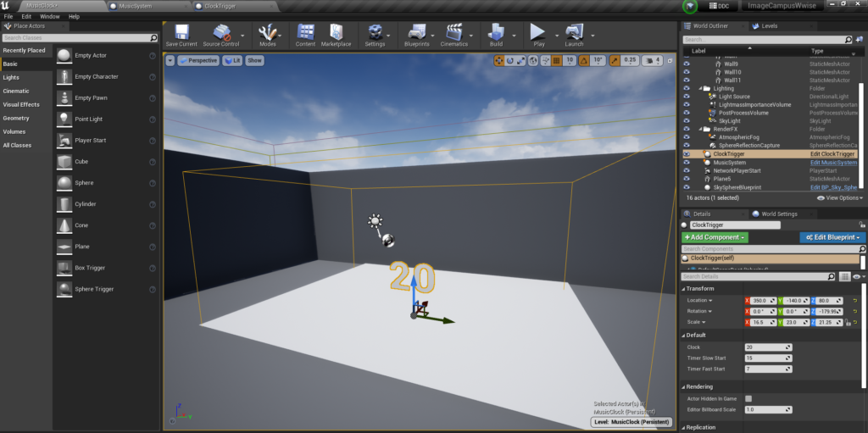Click the Build toolbar icon
Image resolution: width=868 pixels, height=433 pixels.
(496, 32)
